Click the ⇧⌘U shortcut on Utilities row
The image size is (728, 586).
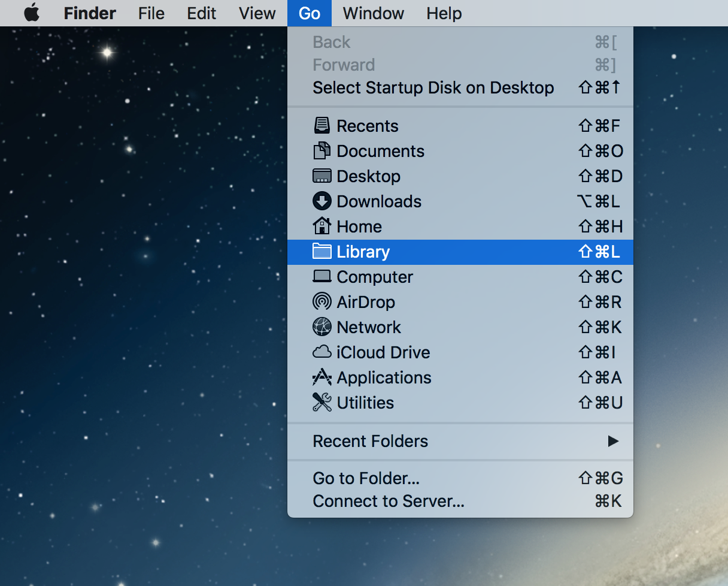pyautogui.click(x=600, y=403)
